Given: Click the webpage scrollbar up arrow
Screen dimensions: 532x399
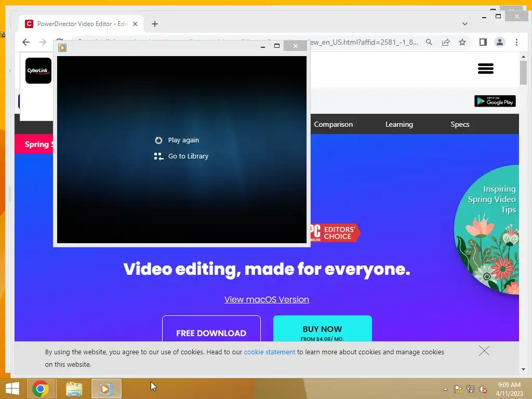Looking at the screenshot, I should pyautogui.click(x=523, y=56).
